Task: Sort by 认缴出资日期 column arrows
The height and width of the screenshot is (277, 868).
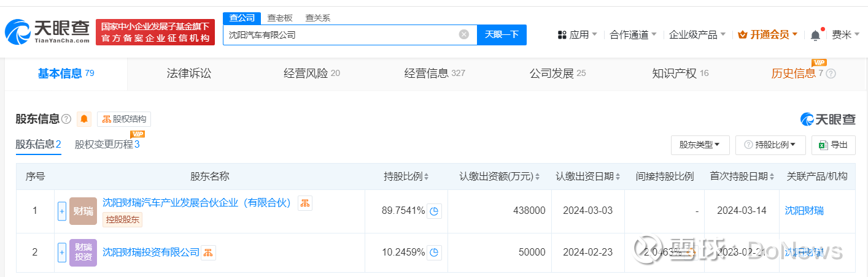Action: [617, 176]
